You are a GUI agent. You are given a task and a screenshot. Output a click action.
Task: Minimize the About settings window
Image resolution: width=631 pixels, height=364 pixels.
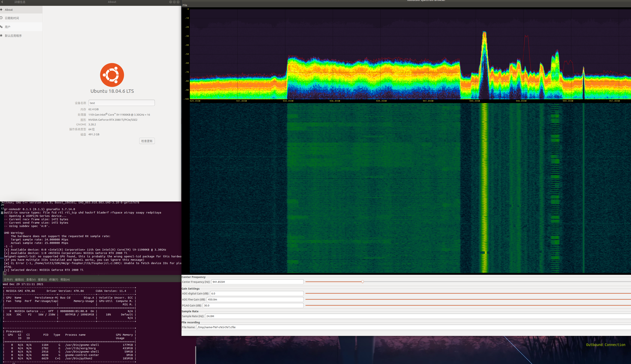tap(170, 2)
